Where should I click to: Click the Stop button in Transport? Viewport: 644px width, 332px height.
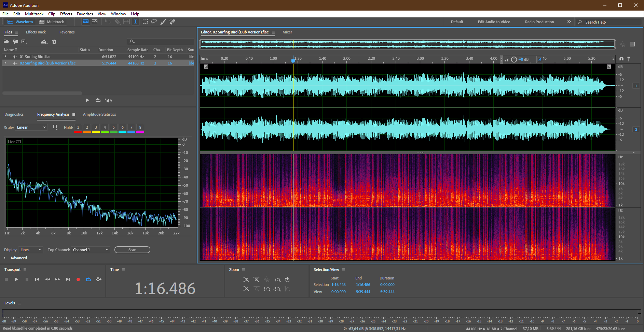(6, 279)
